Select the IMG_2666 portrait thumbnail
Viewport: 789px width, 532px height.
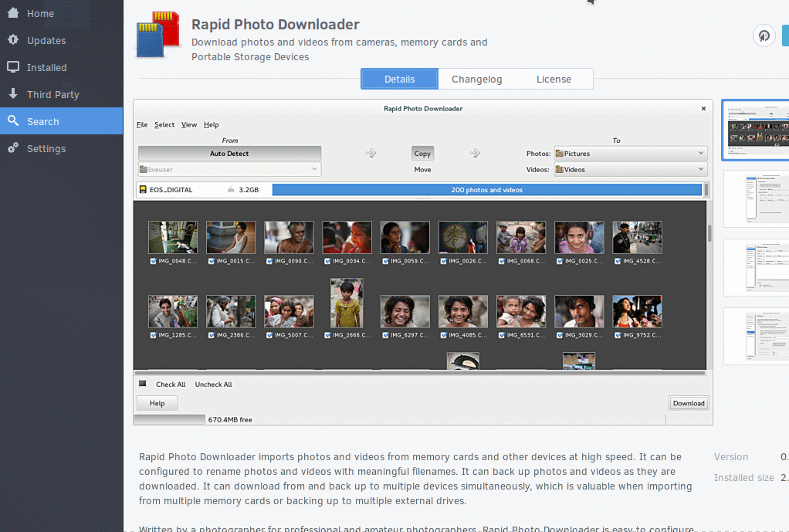(x=347, y=303)
